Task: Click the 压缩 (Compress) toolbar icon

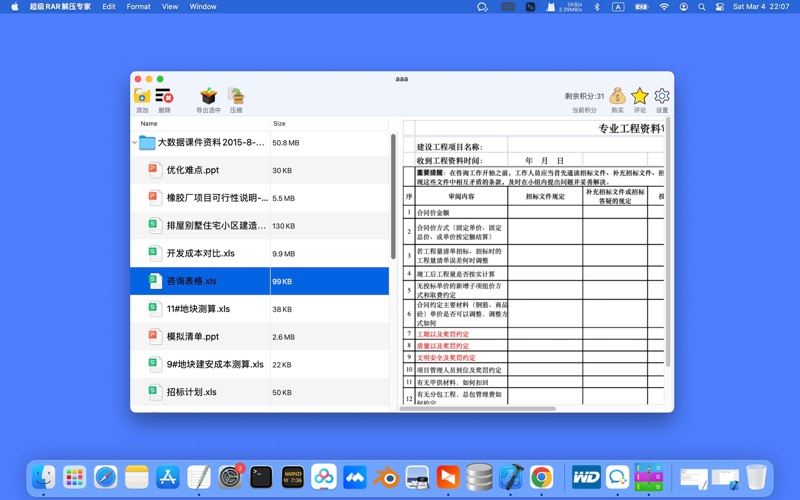Action: 236,96
